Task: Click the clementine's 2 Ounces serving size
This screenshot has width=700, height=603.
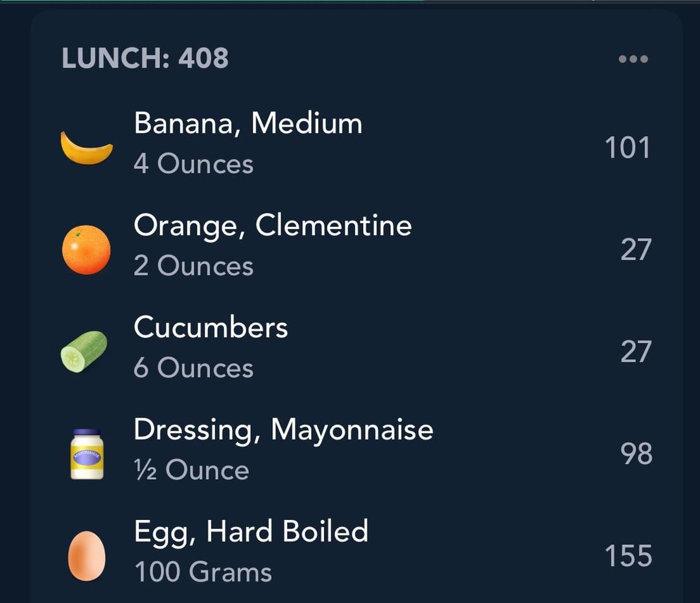Action: 193,266
